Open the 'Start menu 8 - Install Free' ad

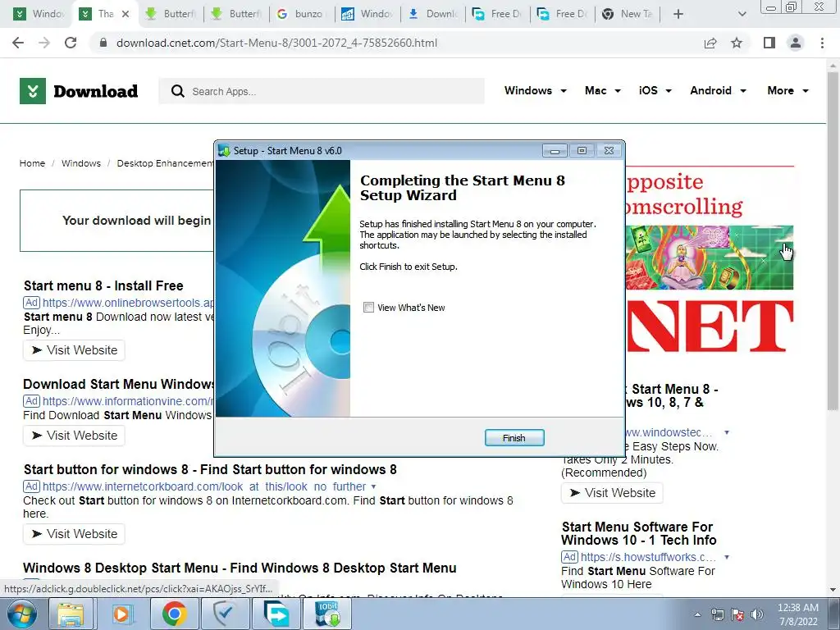coord(103,285)
